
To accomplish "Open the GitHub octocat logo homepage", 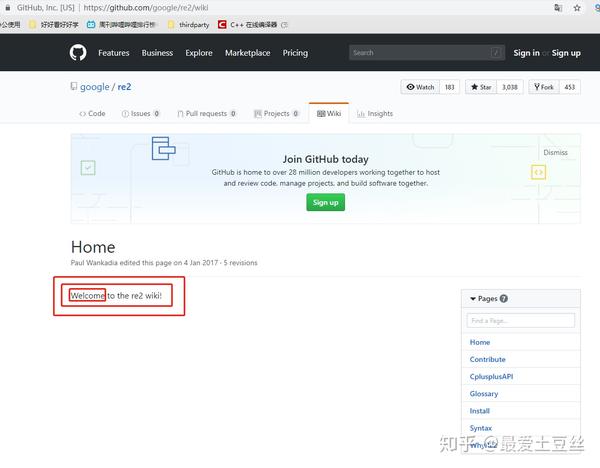I will (78, 52).
